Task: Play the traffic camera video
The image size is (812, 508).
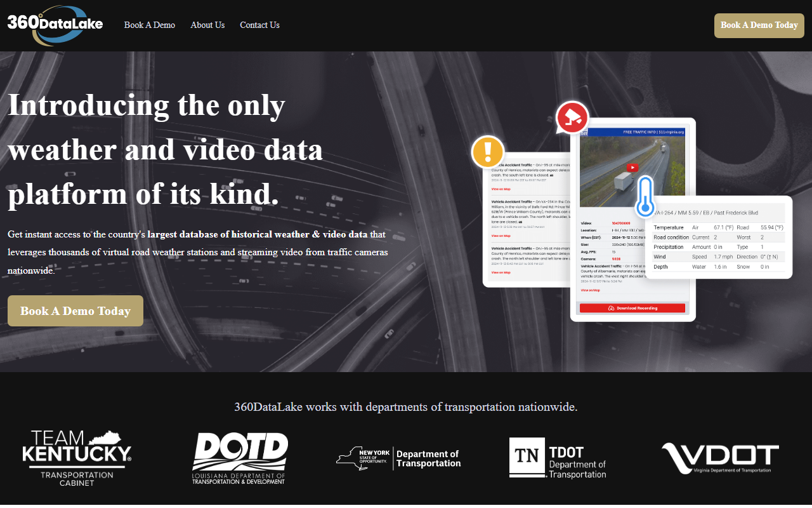Action: pos(632,168)
